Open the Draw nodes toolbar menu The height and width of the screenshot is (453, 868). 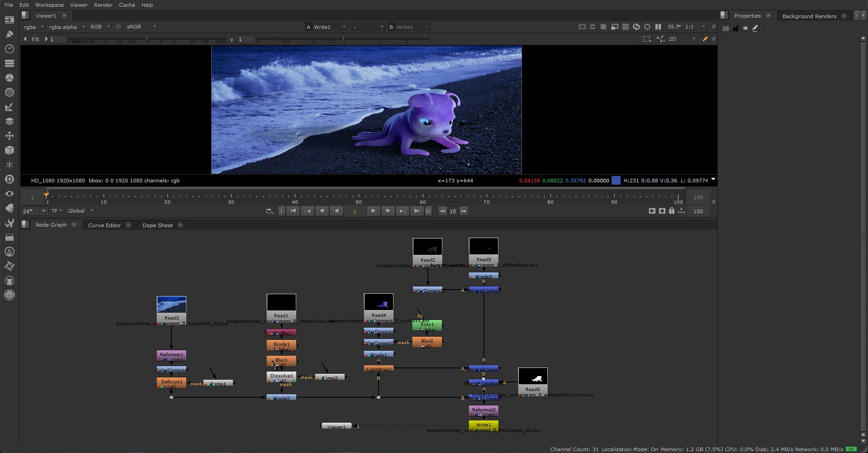point(9,34)
